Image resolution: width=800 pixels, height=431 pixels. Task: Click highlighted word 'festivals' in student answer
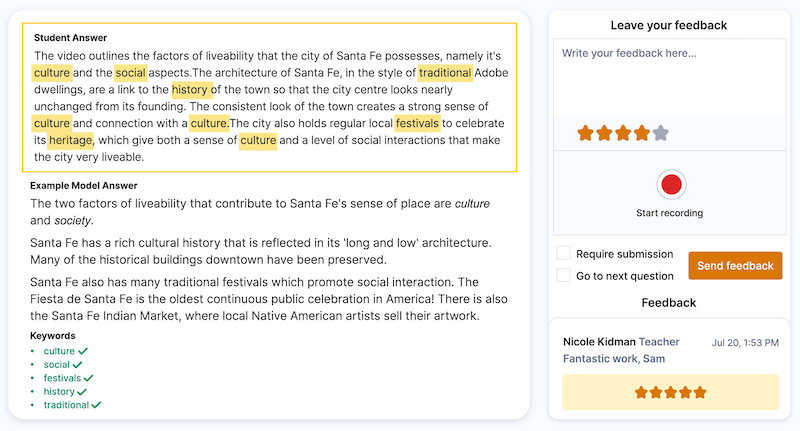(x=417, y=123)
